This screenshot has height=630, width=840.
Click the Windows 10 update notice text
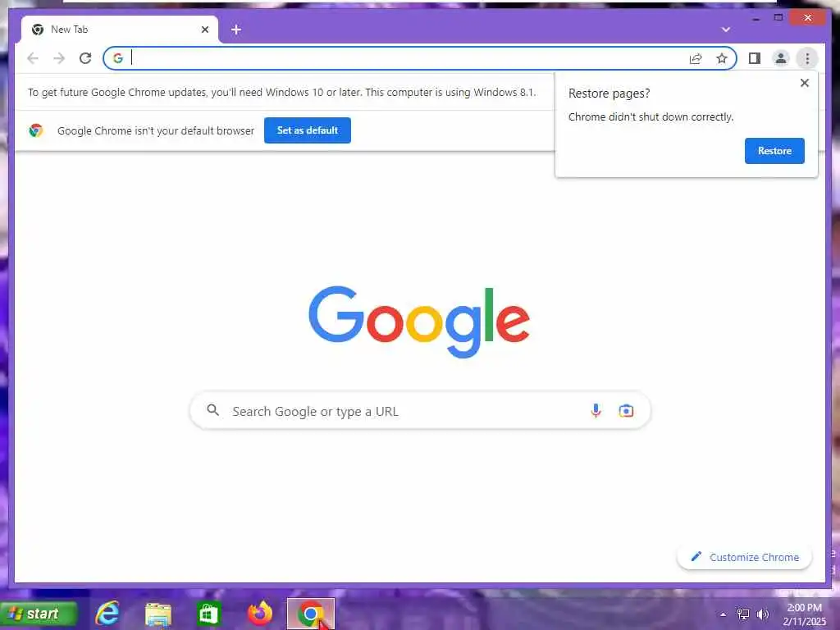click(282, 92)
